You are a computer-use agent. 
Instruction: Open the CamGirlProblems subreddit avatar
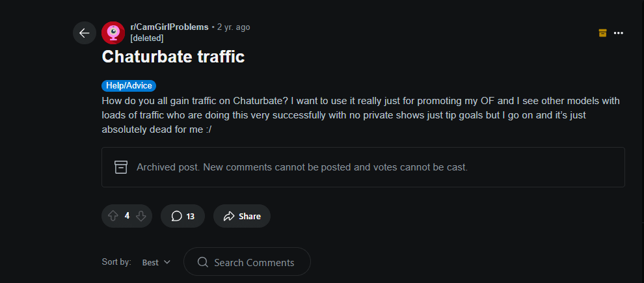113,33
